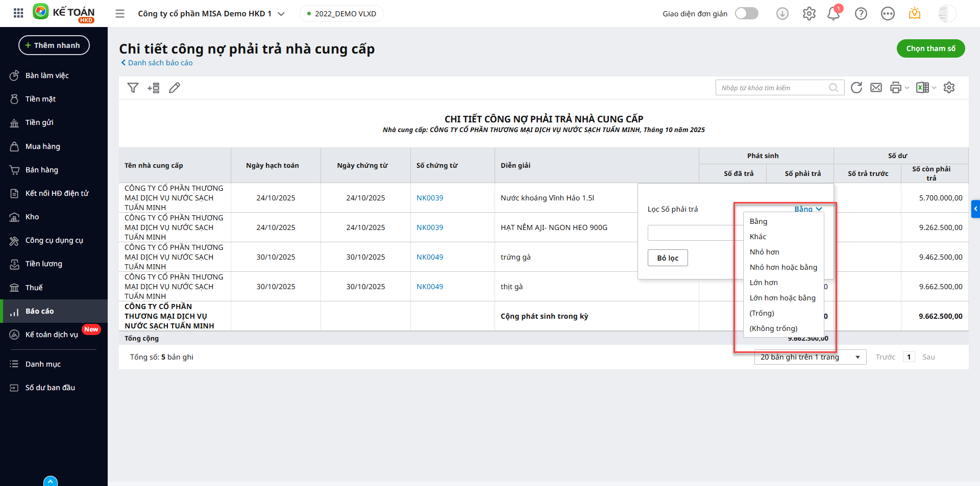The height and width of the screenshot is (486, 980).
Task: Click the printer icon
Action: [895, 88]
